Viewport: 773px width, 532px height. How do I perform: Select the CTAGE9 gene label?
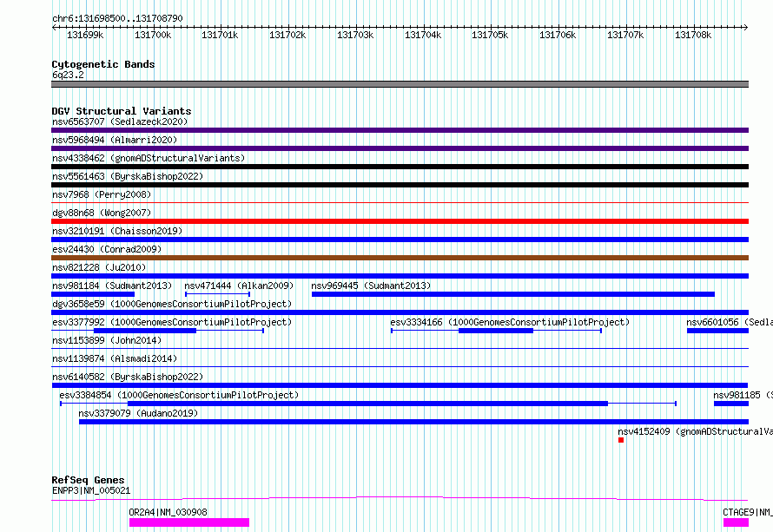(747, 512)
